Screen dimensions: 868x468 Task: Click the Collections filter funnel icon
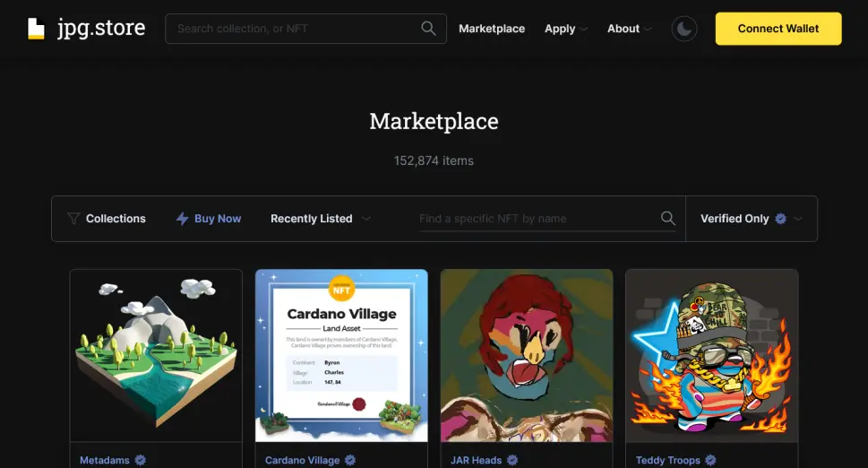(x=73, y=219)
